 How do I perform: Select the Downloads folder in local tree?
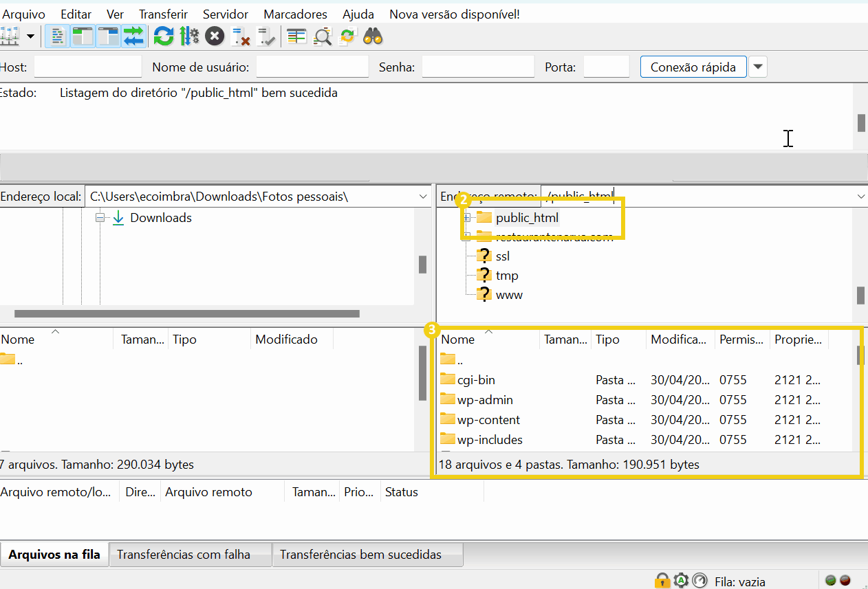point(161,218)
